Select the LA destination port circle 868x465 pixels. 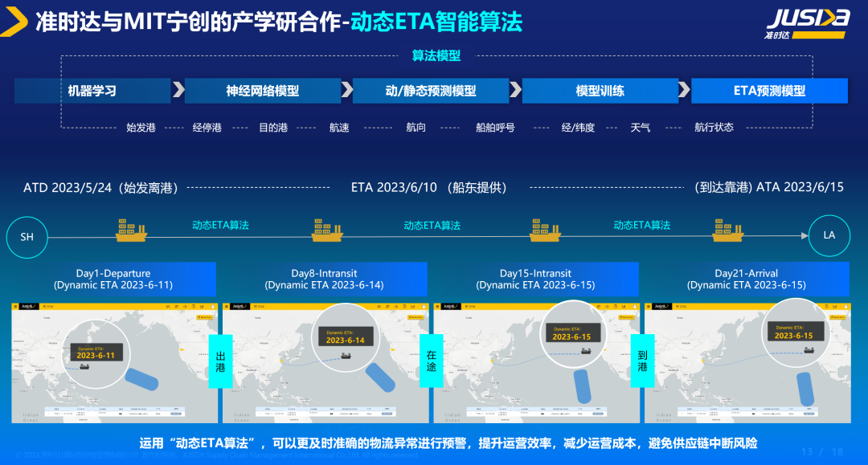click(x=829, y=235)
